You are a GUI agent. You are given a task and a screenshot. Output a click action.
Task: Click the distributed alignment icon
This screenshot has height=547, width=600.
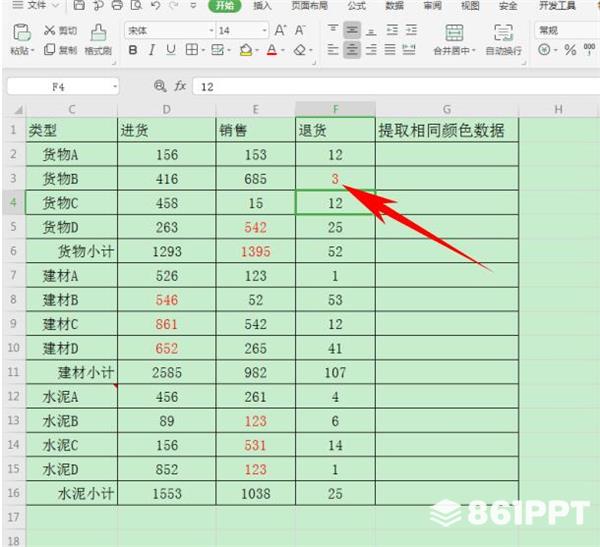tap(409, 49)
